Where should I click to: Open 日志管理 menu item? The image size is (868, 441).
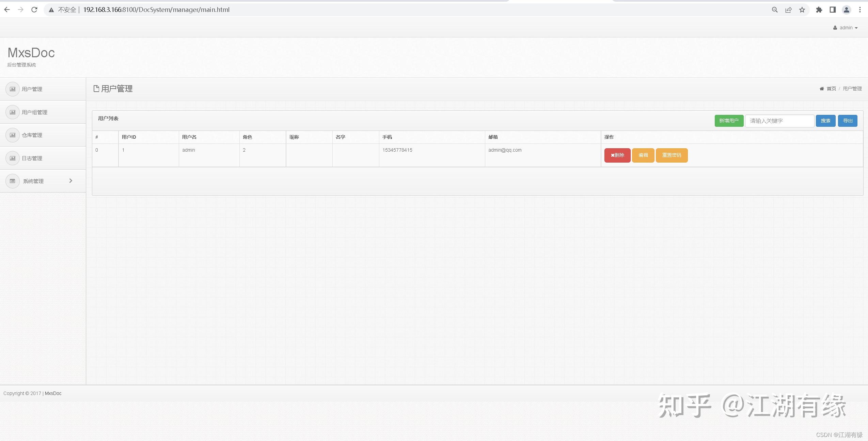coord(32,158)
